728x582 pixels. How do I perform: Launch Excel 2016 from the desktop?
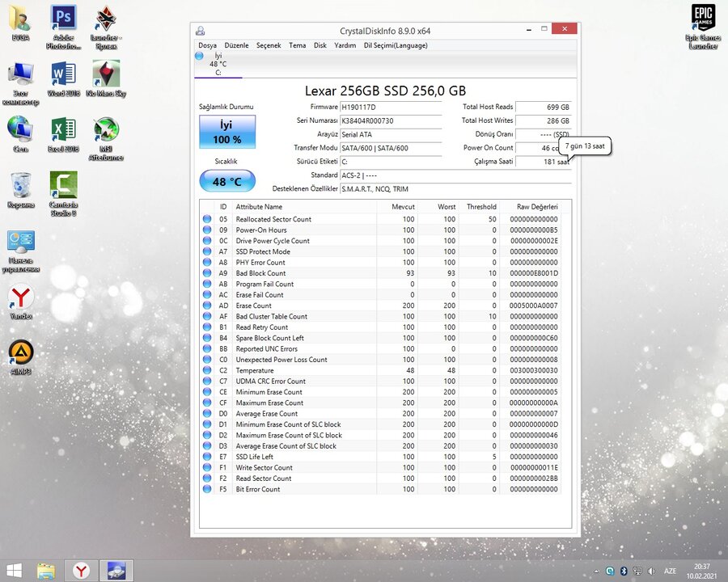click(x=63, y=131)
